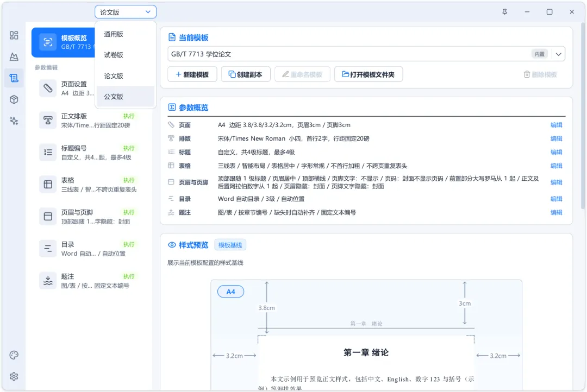The width and height of the screenshot is (587, 392).
Task: Click the 展示当前模板配置的样式基线 description
Action: tap(205, 263)
